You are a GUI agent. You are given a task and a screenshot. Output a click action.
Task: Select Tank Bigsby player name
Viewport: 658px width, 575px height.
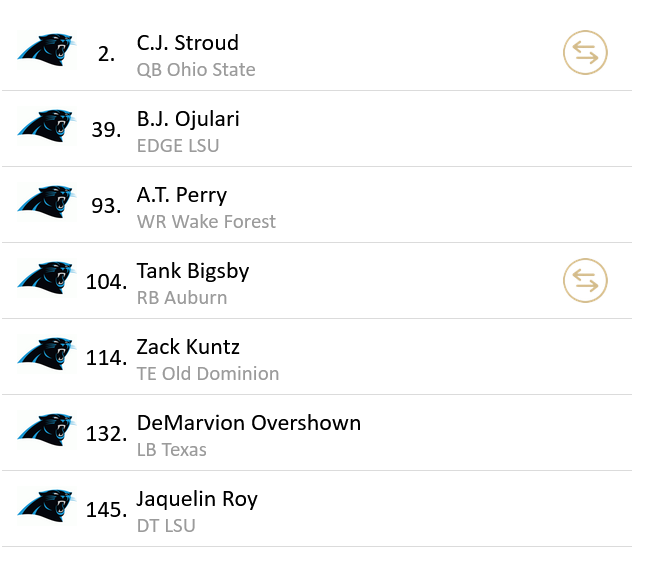193,271
